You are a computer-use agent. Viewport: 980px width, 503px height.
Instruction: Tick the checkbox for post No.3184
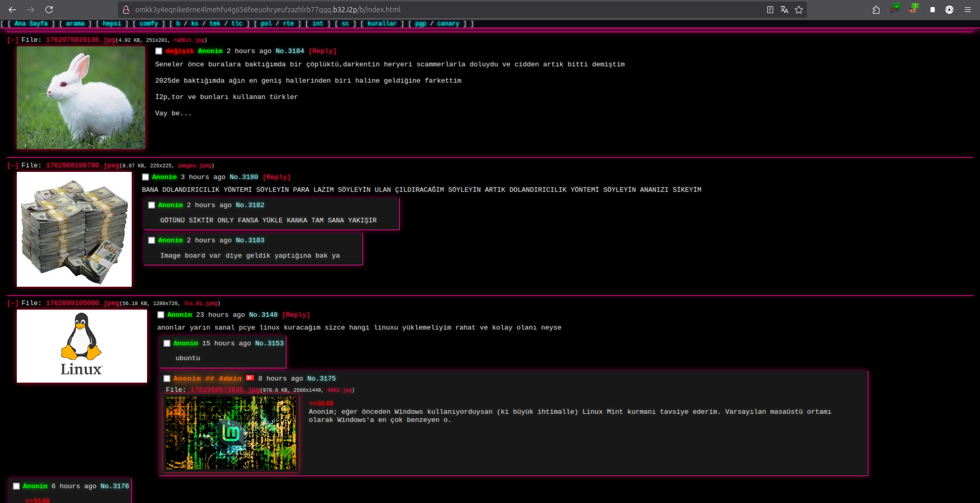tap(159, 51)
